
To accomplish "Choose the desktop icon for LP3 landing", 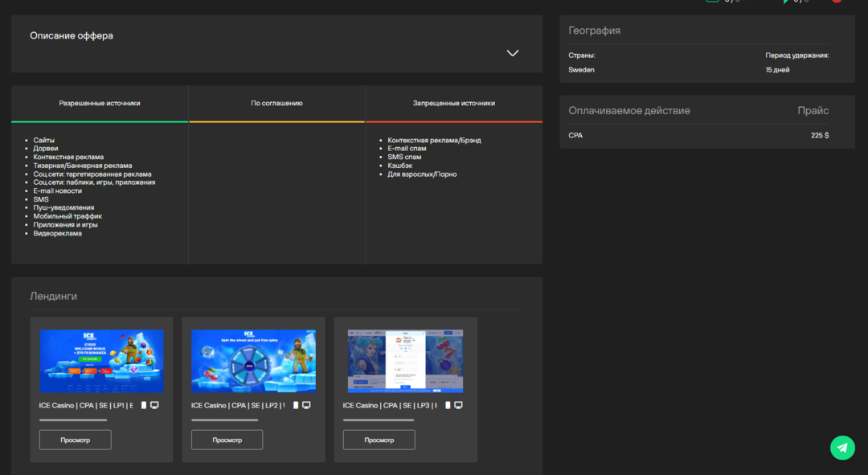I will point(458,405).
